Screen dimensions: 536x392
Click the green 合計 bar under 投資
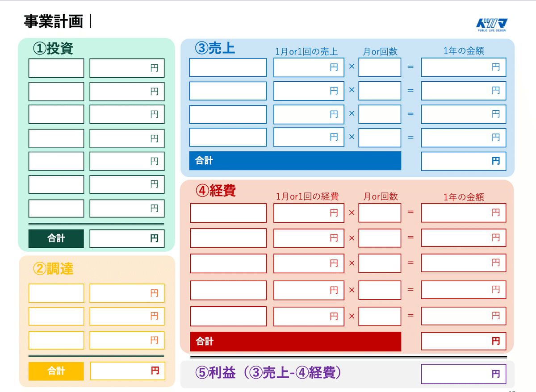pyautogui.click(x=56, y=238)
